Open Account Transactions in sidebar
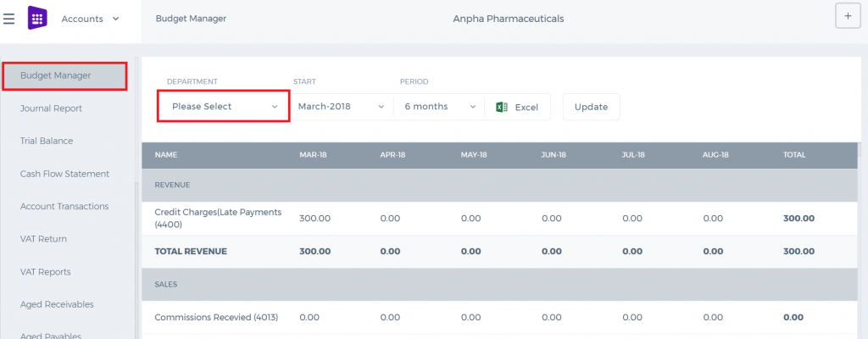This screenshot has width=868, height=339. [64, 207]
